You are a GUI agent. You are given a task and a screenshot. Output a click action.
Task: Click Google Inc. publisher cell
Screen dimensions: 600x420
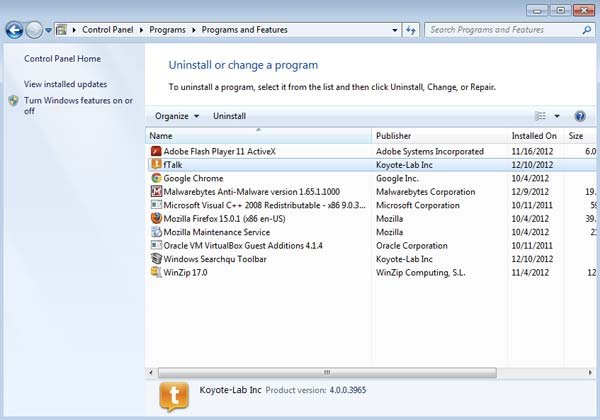coord(397,178)
